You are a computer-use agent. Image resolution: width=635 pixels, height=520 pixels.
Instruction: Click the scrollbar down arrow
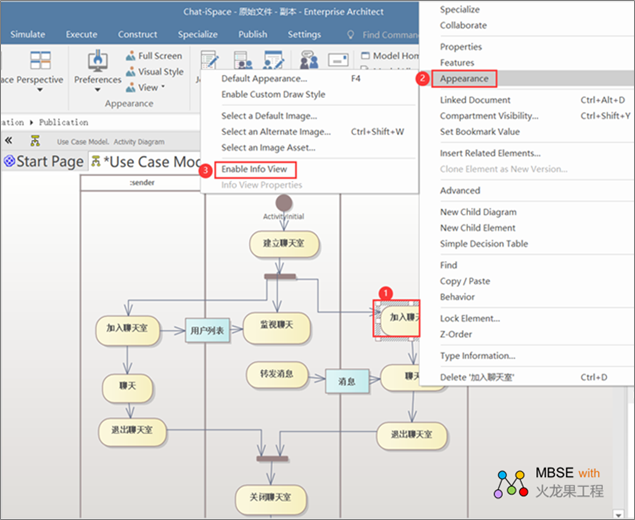618,514
